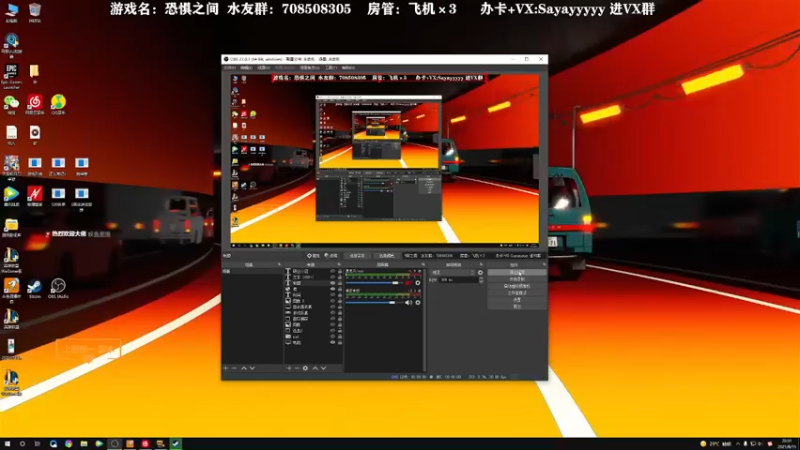Screen dimensions: 800x450
Task: Toggle visibility eye of monitor display-capture source
Action: 333,342
